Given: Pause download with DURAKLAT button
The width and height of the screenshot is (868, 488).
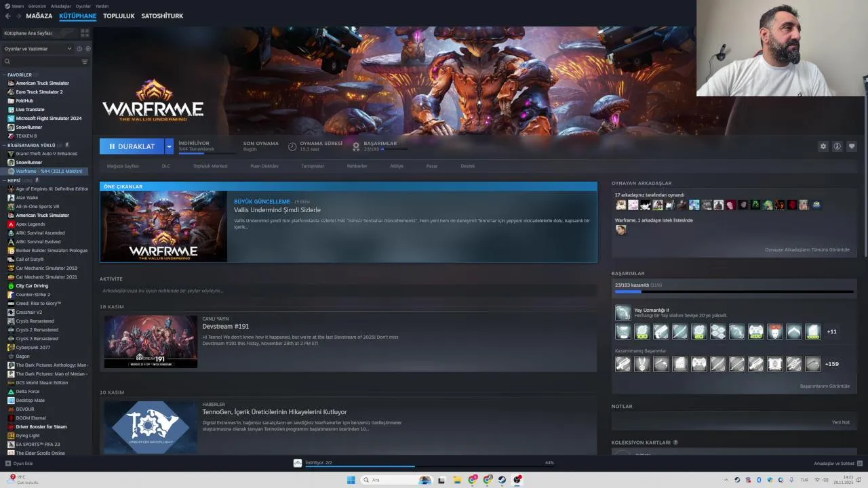Looking at the screenshot, I should (x=132, y=146).
